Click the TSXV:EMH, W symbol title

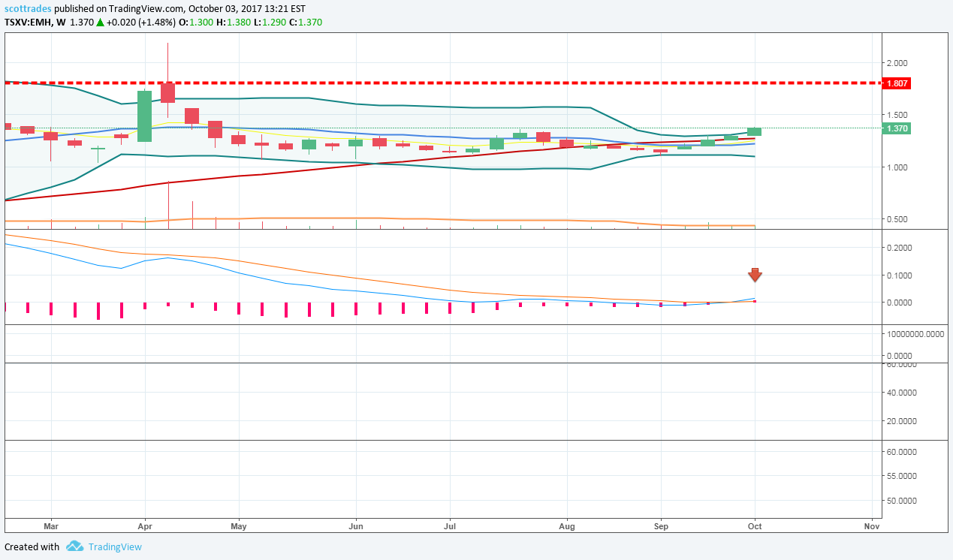pos(35,23)
